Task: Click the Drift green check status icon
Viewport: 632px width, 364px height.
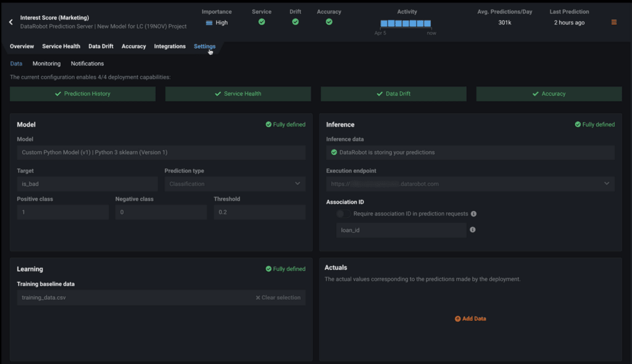Action: click(x=296, y=22)
